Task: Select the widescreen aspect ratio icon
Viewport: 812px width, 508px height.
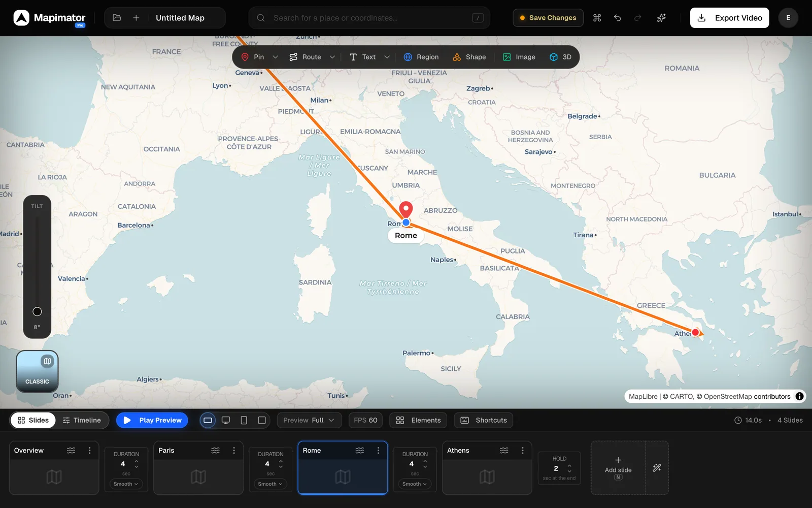Action: pyautogui.click(x=208, y=420)
